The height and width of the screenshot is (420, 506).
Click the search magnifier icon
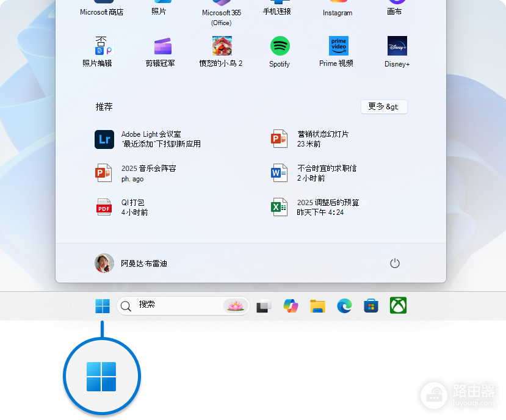click(126, 306)
